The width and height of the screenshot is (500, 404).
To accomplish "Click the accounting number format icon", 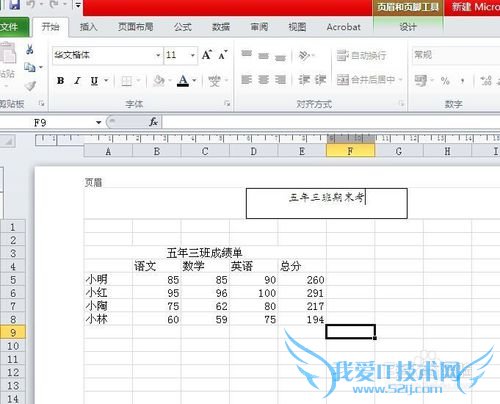I will click(420, 80).
